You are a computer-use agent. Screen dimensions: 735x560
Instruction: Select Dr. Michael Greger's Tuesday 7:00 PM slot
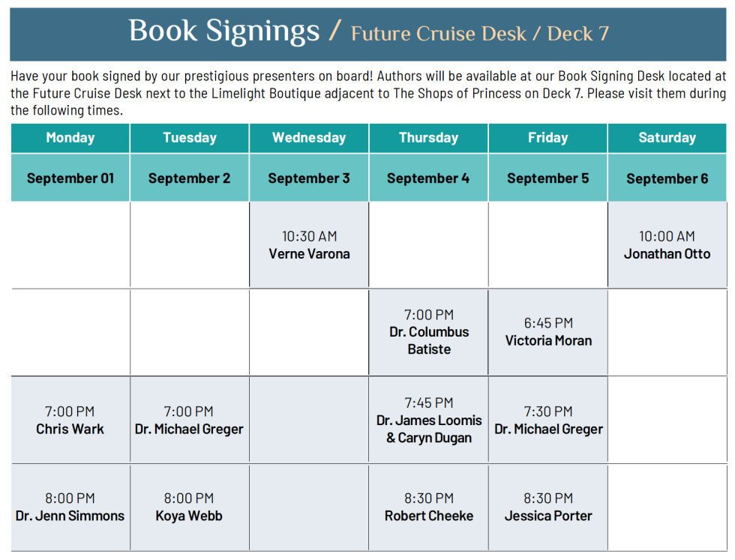coord(189,420)
